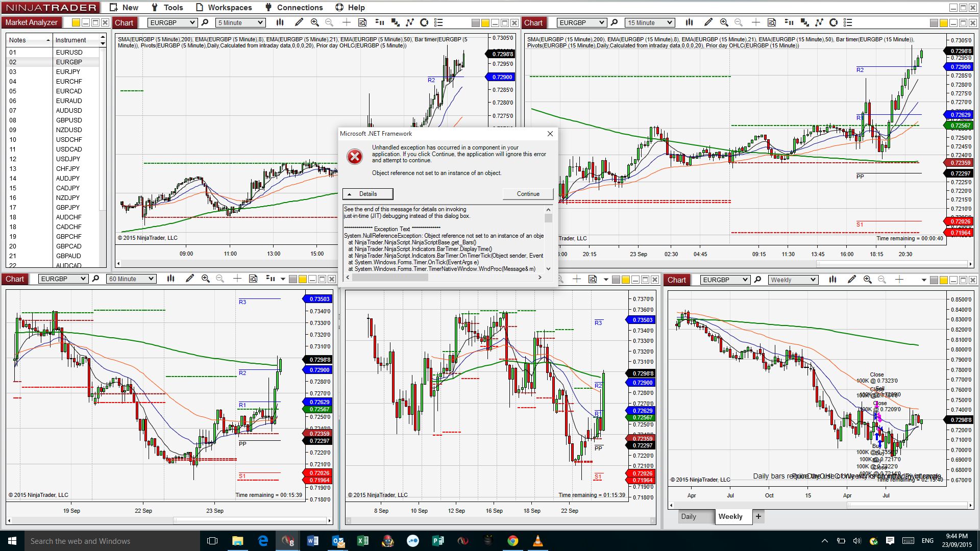
Task: Click instrument search magnifier in 60 Minute chart
Action: [x=95, y=279]
